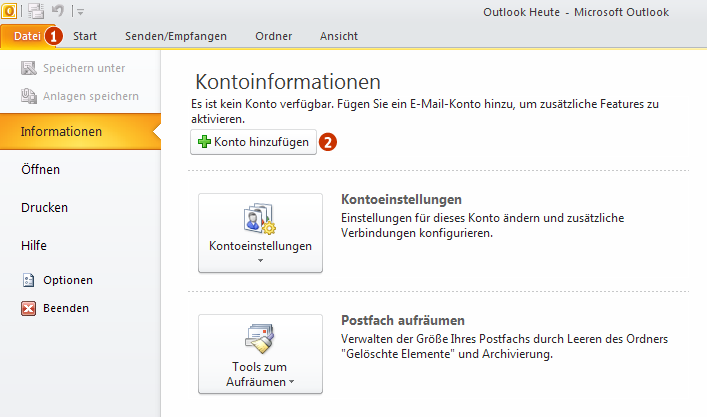Expand the Kontoeinstellungen dropdown arrow
707x417 pixels.
(x=260, y=261)
